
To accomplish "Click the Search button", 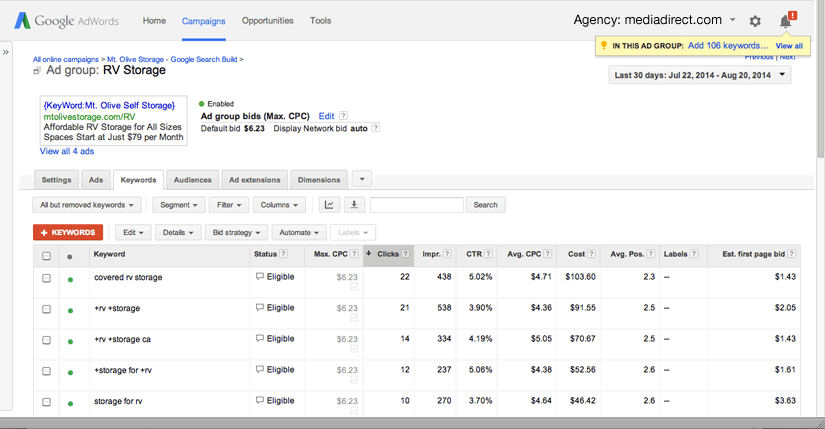I will click(485, 205).
